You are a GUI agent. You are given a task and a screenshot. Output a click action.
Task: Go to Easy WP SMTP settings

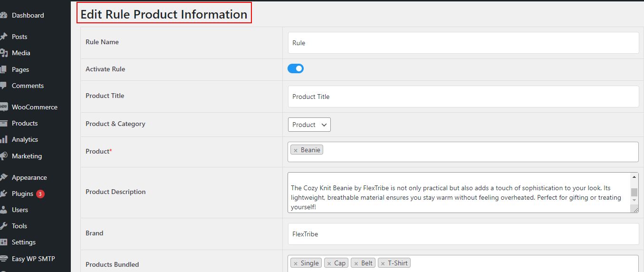pos(33,259)
